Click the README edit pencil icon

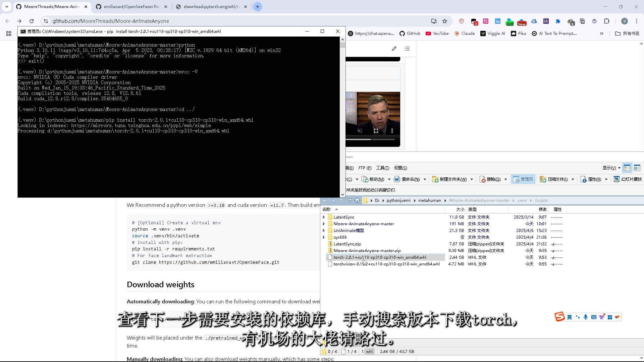point(394,49)
